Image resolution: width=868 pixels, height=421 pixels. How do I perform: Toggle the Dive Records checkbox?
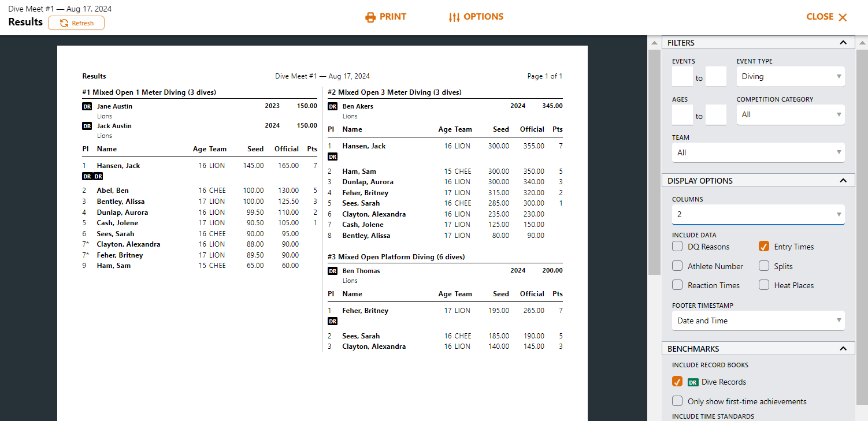pos(677,382)
